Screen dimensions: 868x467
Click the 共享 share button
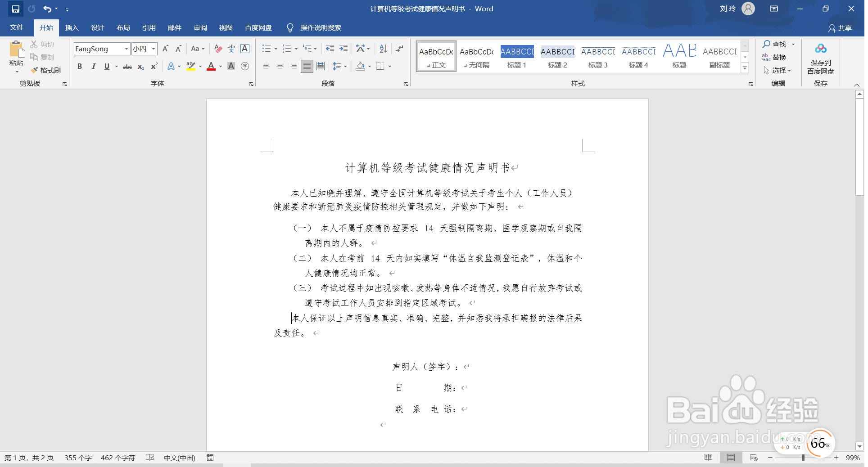(840, 28)
